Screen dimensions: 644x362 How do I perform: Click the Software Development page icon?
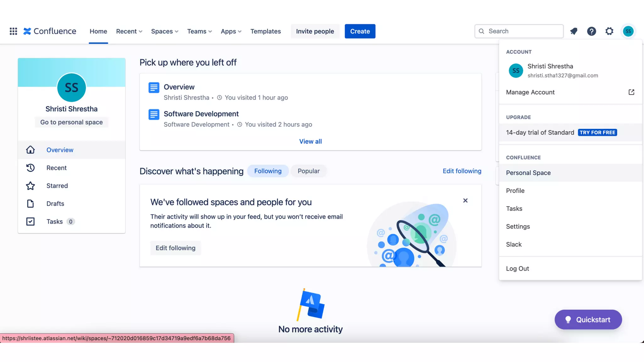pos(154,114)
